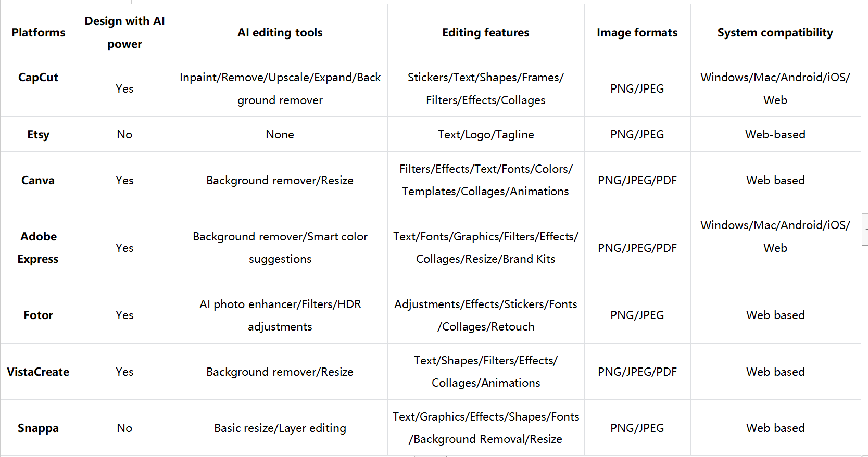Viewport: 868px width, 457px height.
Task: Select the 'Editing features' header cell
Action: click(485, 32)
